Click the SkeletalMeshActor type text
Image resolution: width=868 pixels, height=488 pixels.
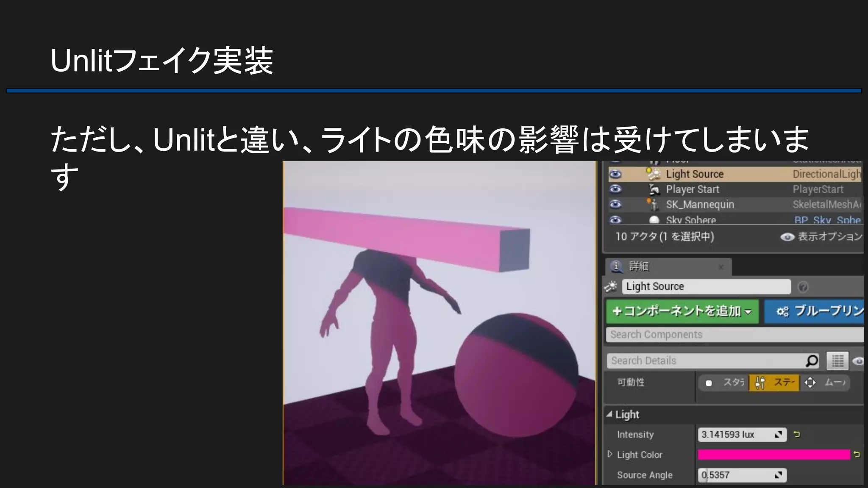(x=827, y=205)
